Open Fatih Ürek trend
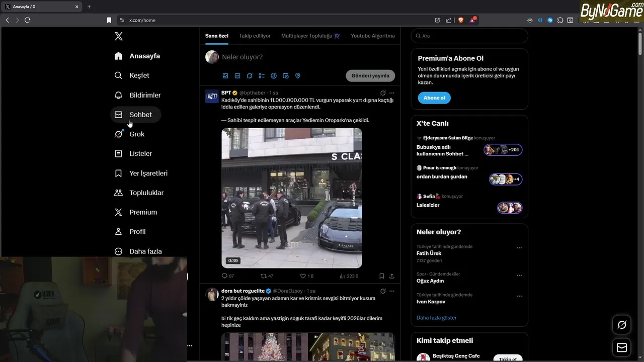 (429, 253)
